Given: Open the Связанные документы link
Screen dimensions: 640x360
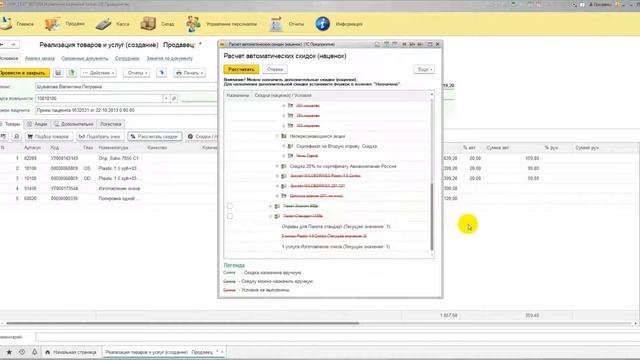Looking at the screenshot, I should (x=85, y=58).
